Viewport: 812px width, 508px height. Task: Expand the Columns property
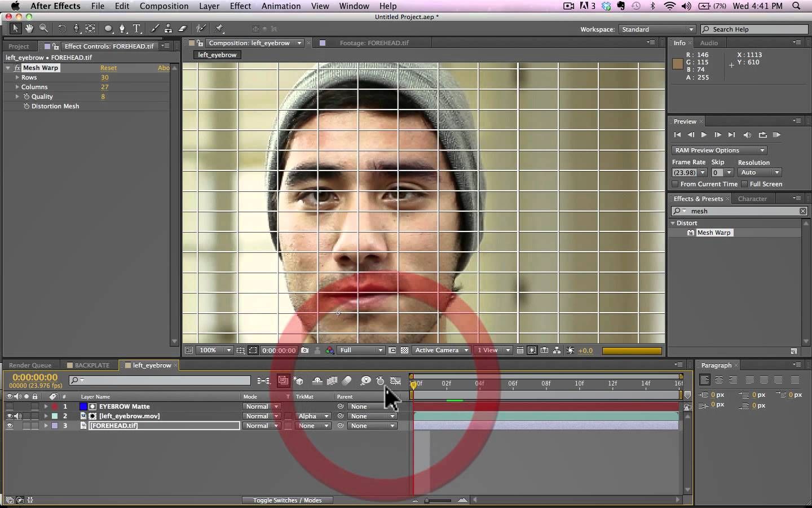(17, 87)
